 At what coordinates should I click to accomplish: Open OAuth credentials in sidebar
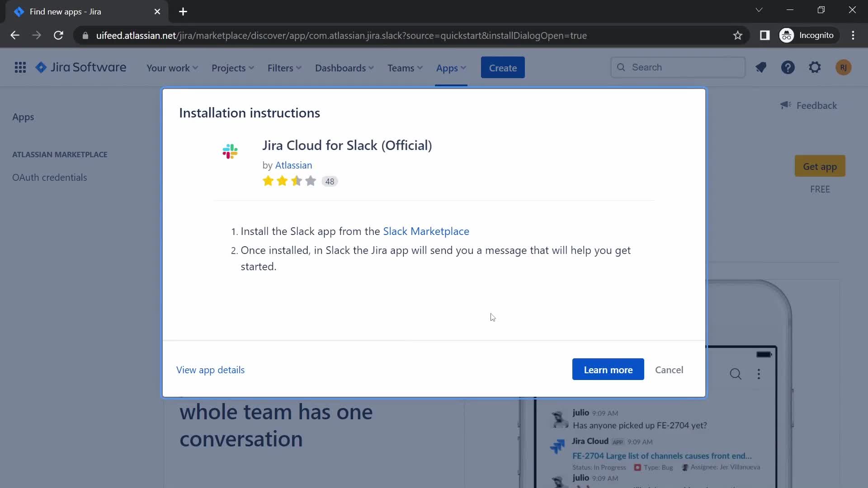[50, 178]
